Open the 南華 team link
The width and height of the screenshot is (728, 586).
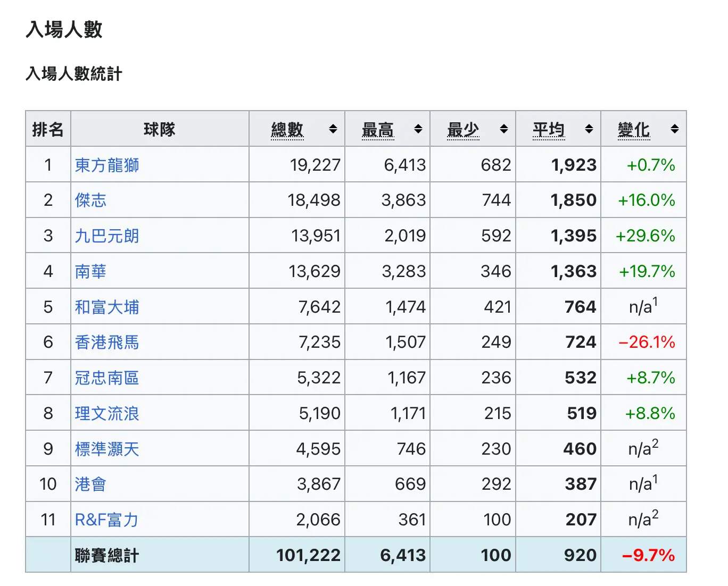click(90, 271)
